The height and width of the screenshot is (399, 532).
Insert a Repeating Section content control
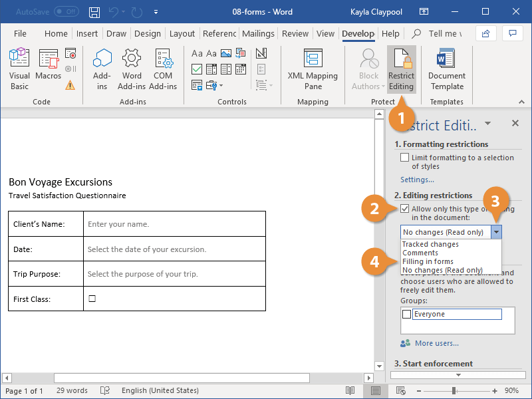pyautogui.click(x=197, y=85)
